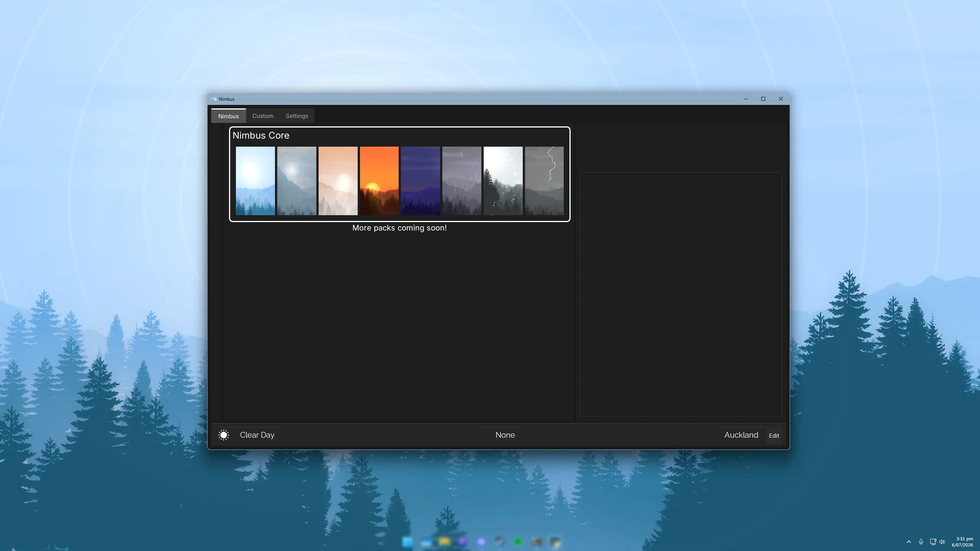
Task: Click the None label in bottom bar
Action: click(x=505, y=435)
